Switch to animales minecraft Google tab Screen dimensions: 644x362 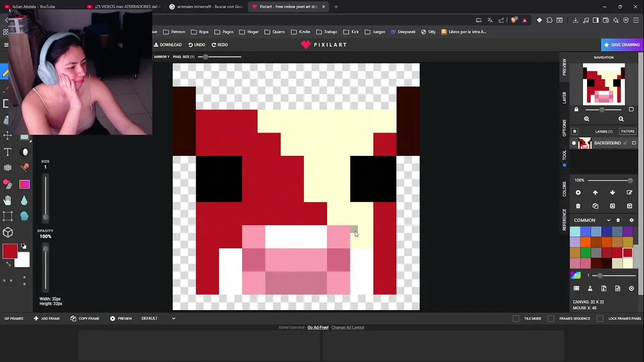(x=206, y=7)
